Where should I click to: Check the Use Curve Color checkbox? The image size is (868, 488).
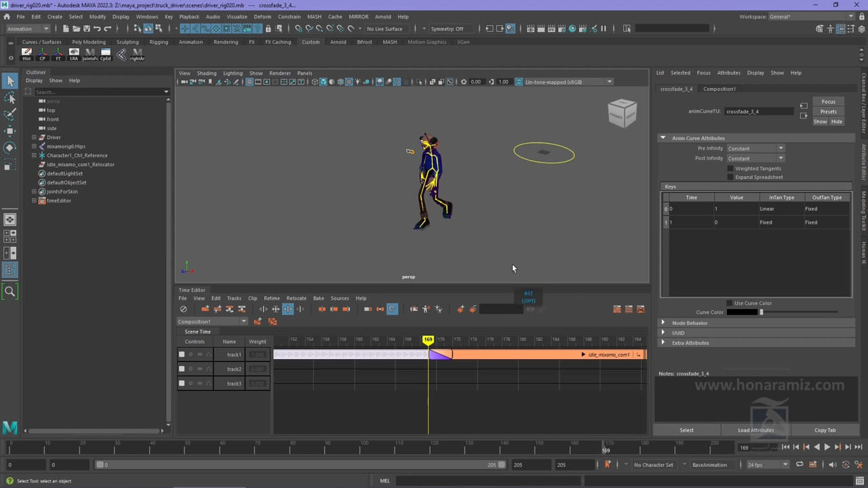(x=730, y=303)
